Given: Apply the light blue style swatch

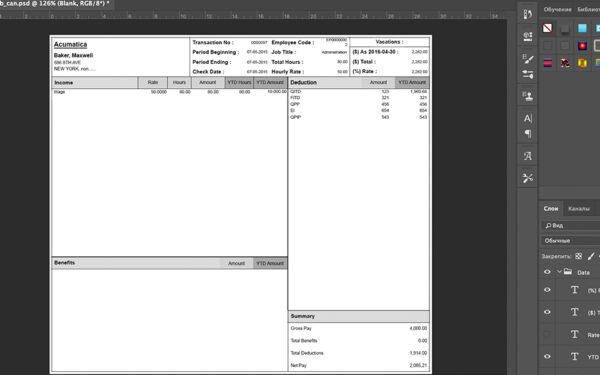Looking at the screenshot, I should [x=582, y=28].
